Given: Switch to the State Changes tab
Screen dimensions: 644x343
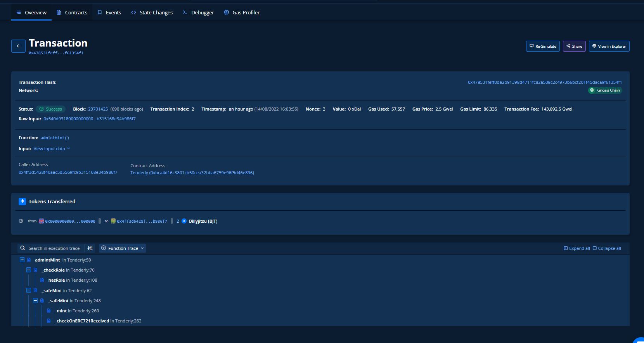Looking at the screenshot, I should click(x=152, y=12).
